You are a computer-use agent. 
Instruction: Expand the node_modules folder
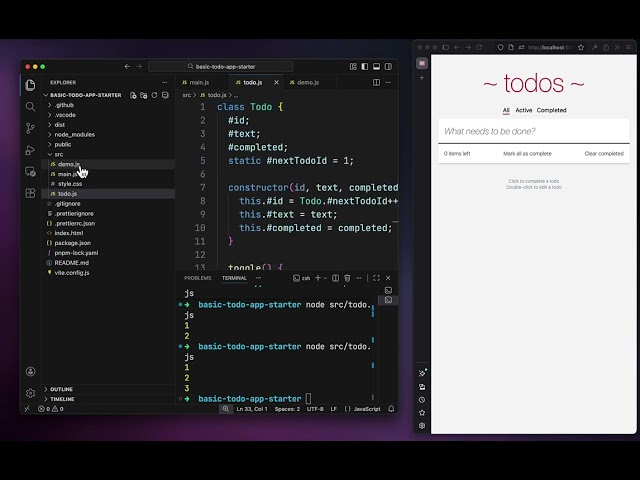73,134
